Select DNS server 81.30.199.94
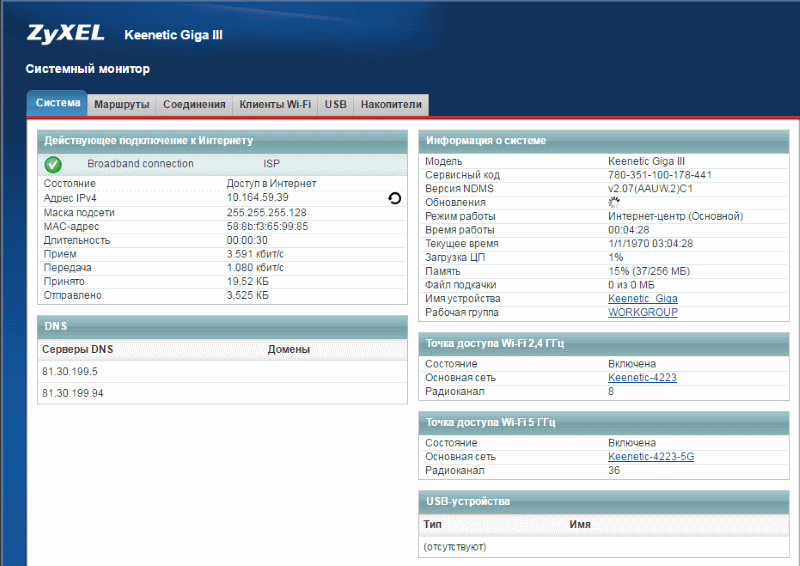 [x=72, y=393]
